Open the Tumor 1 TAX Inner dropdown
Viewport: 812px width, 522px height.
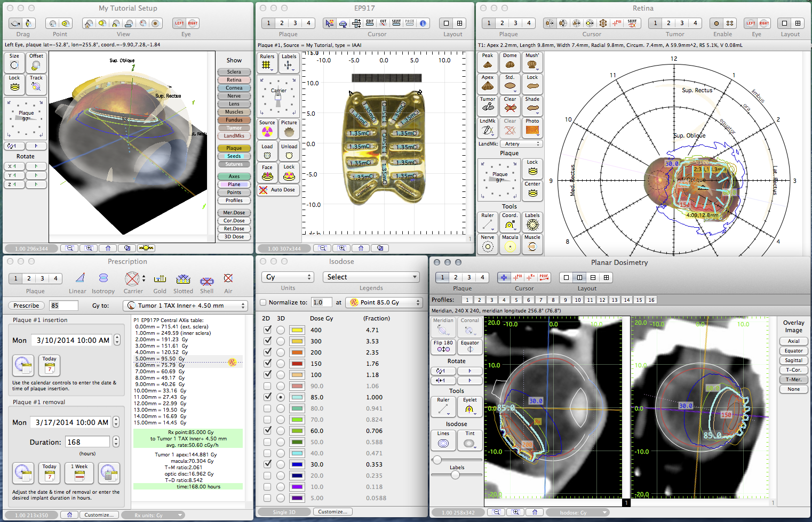186,306
